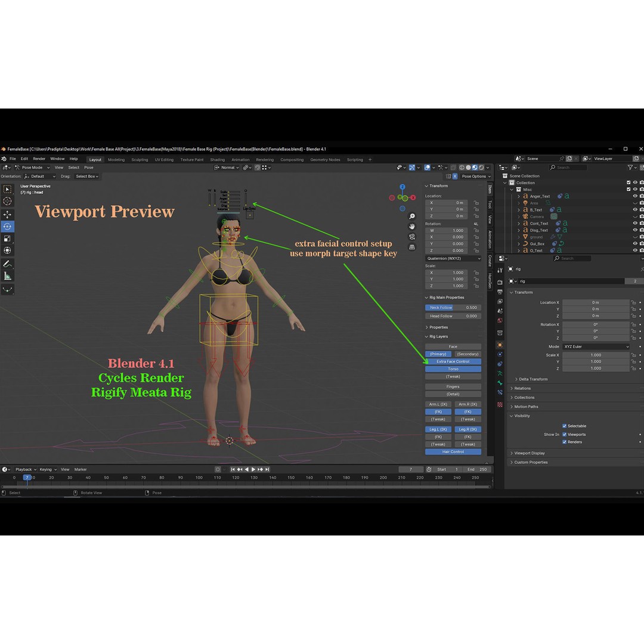This screenshot has width=644, height=644.
Task: Open the Render menu
Action: [39, 159]
